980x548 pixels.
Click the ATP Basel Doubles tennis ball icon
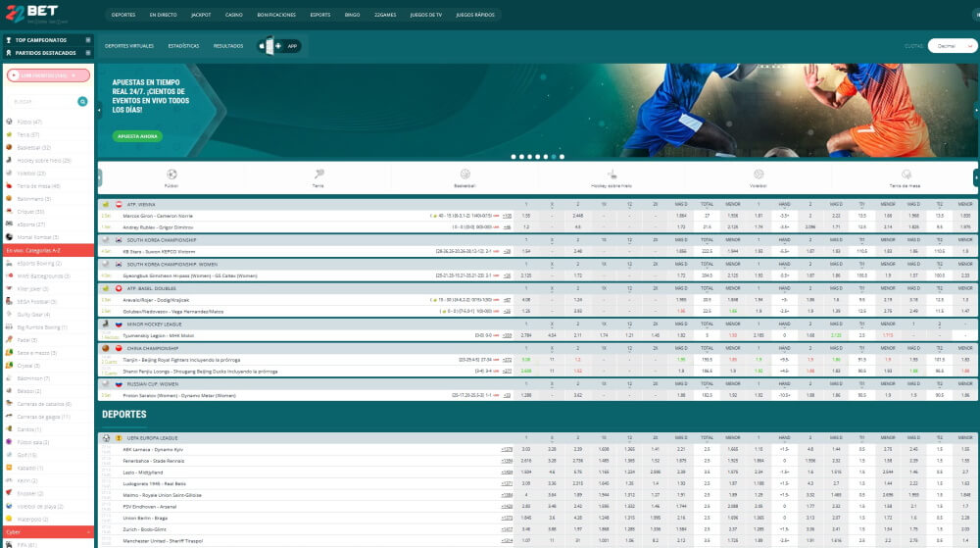click(106, 288)
